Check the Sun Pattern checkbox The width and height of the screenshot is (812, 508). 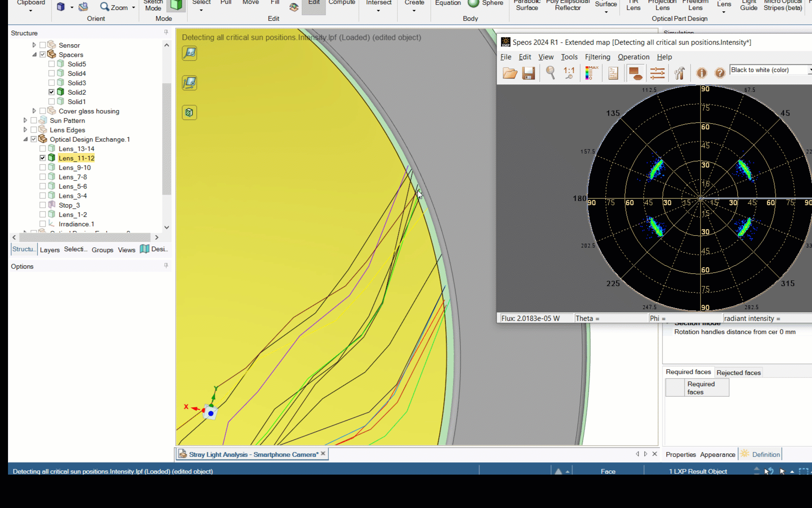pos(34,120)
